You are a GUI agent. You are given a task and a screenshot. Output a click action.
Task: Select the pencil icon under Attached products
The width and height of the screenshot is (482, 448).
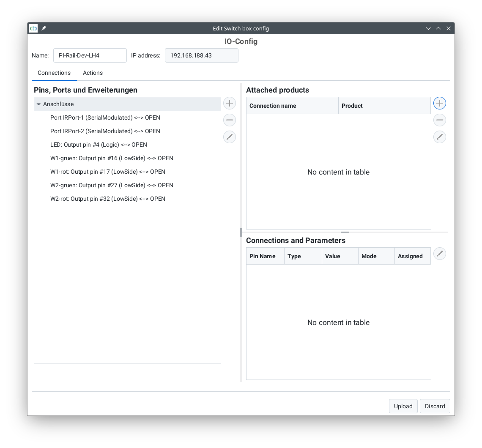click(439, 137)
